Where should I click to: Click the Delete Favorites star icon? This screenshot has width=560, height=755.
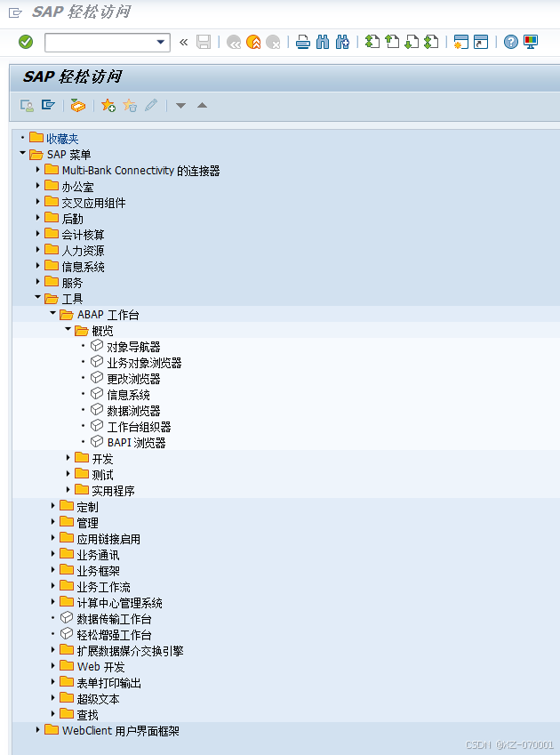[130, 106]
